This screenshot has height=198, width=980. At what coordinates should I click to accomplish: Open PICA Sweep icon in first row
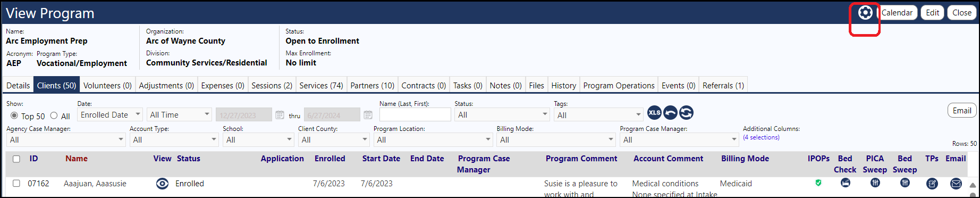click(875, 183)
